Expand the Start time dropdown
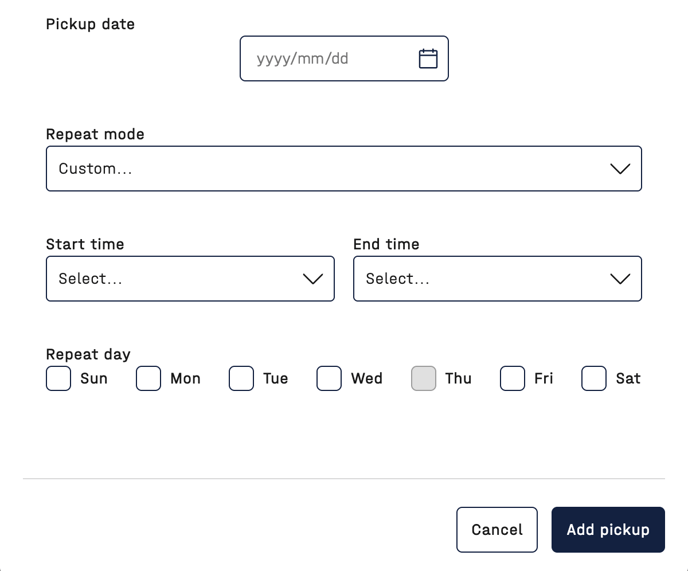This screenshot has height=571, width=688. (x=175, y=279)
